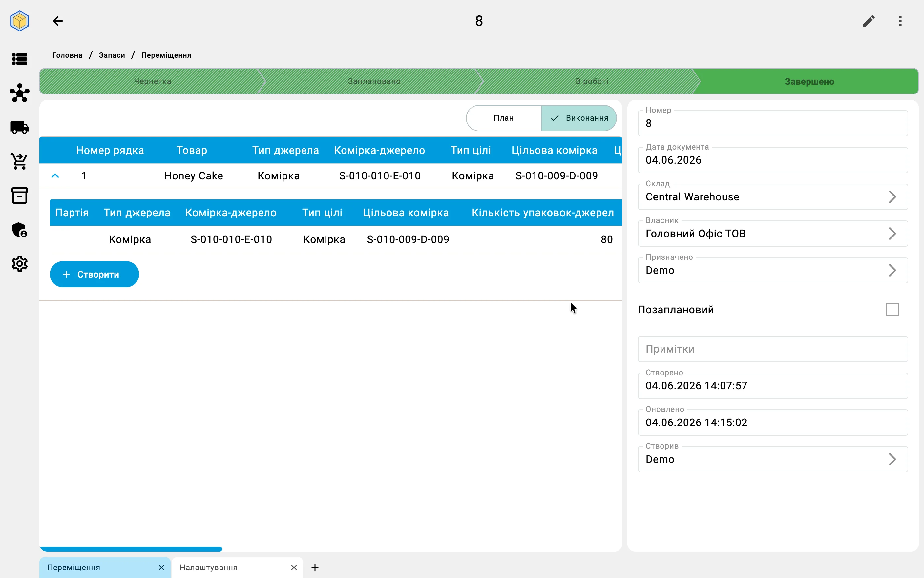Add a new tab with plus icon
This screenshot has height=578, width=924.
coord(315,567)
